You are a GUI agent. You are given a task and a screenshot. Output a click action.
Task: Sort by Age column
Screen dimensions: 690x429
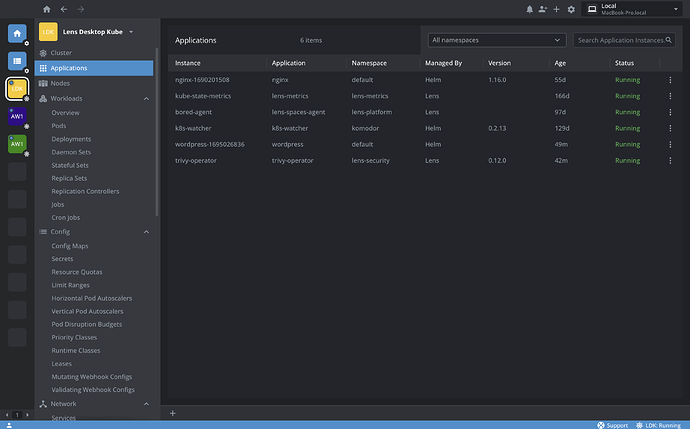(560, 63)
